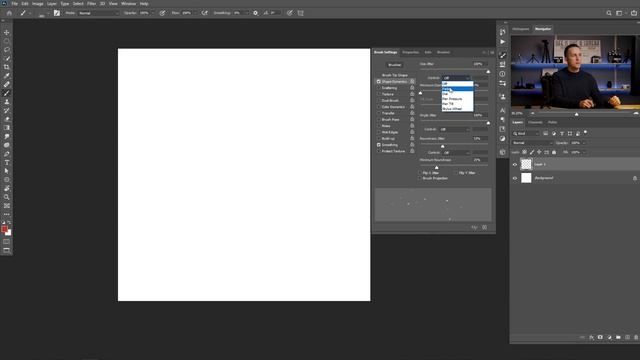Toggle the brush settings panel icon in options bar

coord(57,13)
